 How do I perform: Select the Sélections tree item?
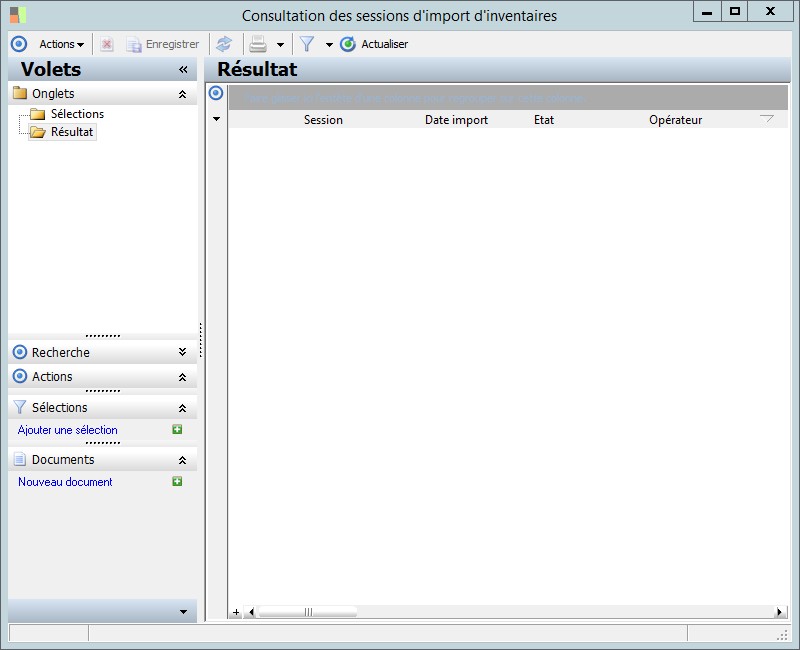(77, 114)
